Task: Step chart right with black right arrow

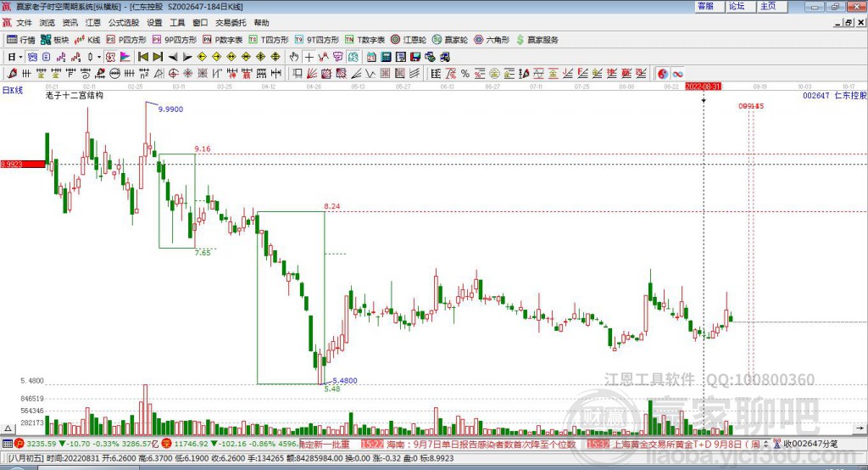Action: [x=187, y=57]
